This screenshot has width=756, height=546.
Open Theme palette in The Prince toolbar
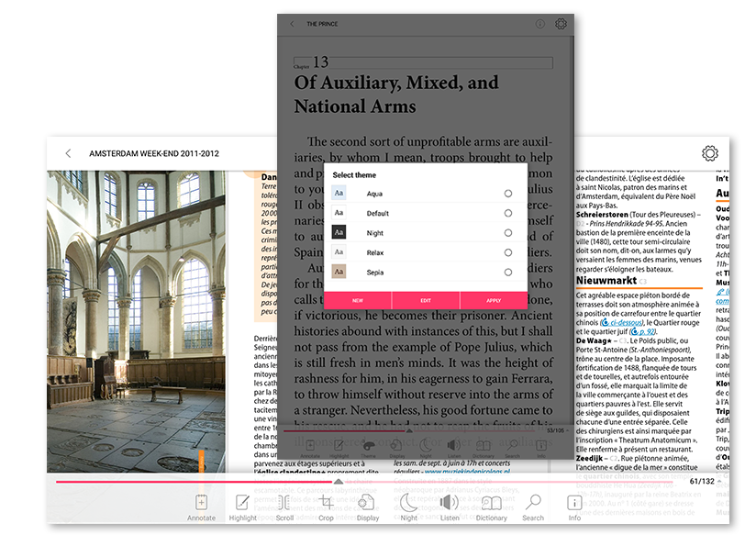click(368, 449)
